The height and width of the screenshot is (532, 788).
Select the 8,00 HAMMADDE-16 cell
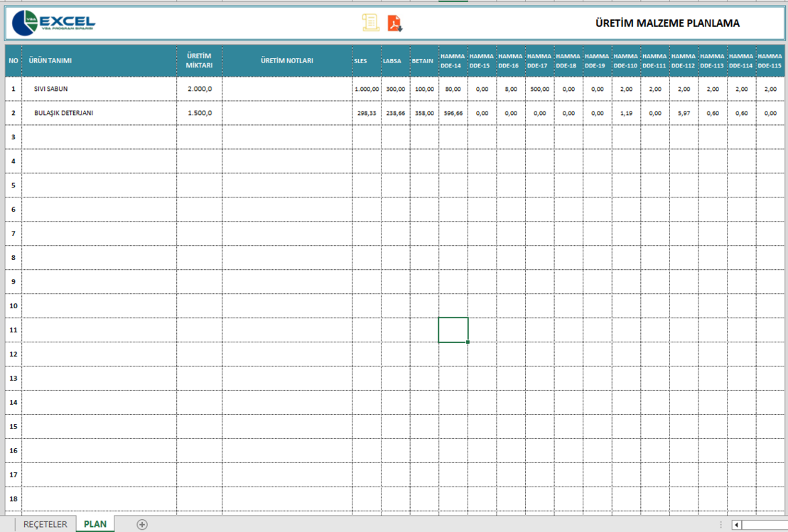(511, 89)
